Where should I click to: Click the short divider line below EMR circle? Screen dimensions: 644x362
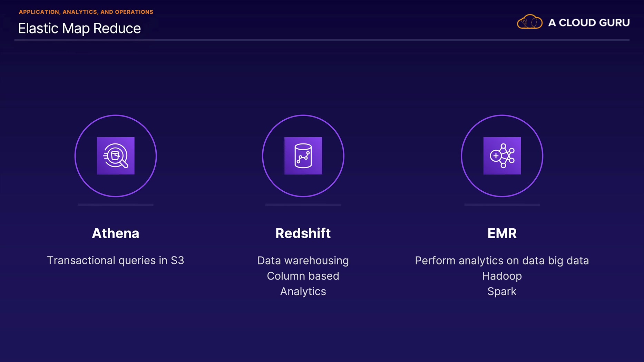pyautogui.click(x=502, y=205)
